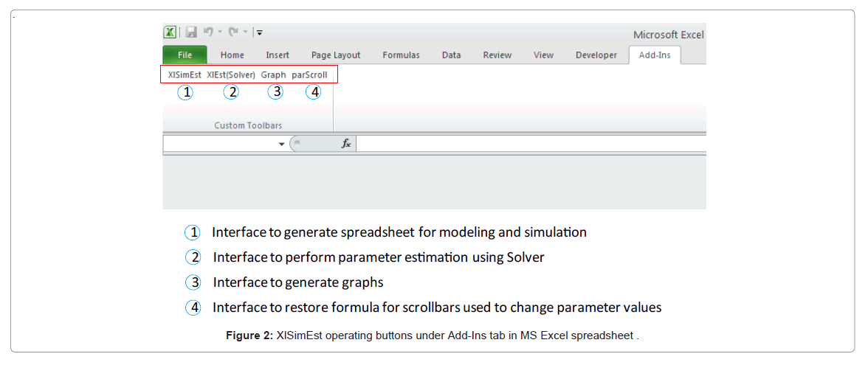
Task: Switch to the View tab
Action: coord(543,55)
